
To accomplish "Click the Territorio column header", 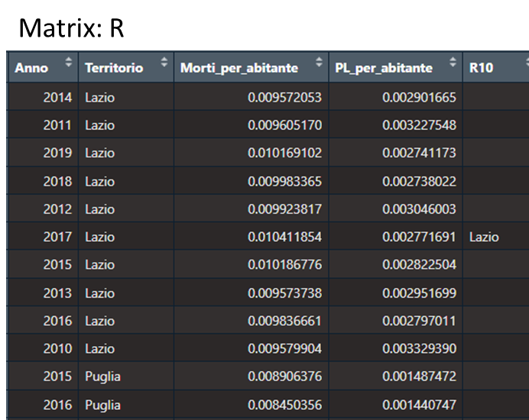I will [126, 67].
